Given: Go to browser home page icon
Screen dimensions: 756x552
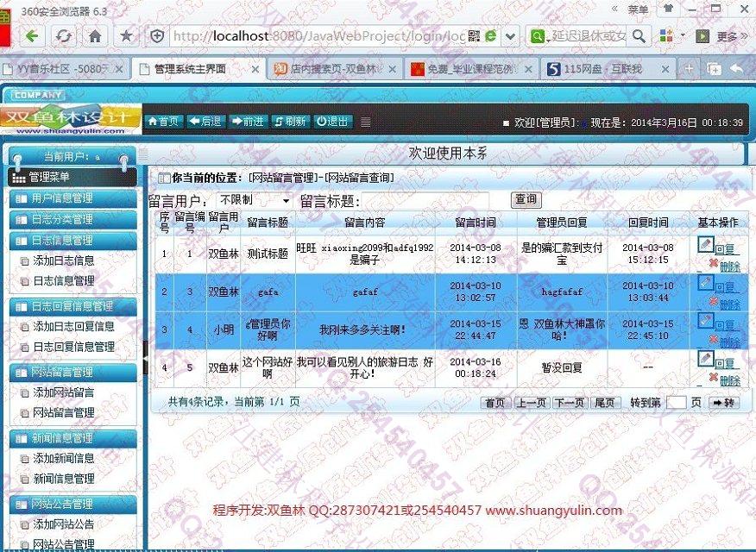Looking at the screenshot, I should [95, 35].
